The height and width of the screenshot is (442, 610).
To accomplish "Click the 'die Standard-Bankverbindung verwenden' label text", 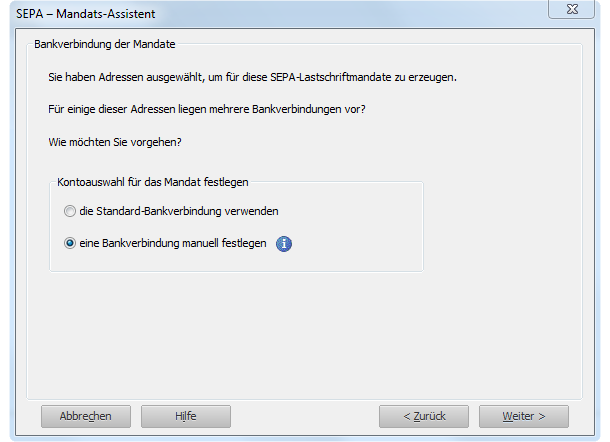I will coord(178,212).
